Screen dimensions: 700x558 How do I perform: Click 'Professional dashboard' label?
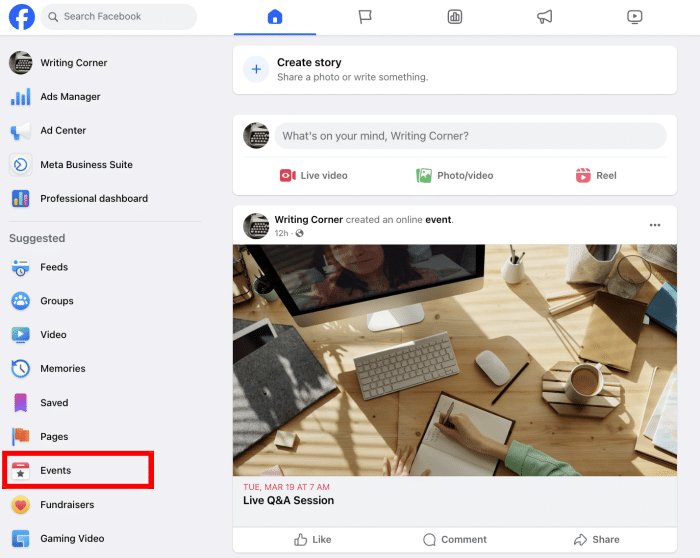pyautogui.click(x=94, y=199)
